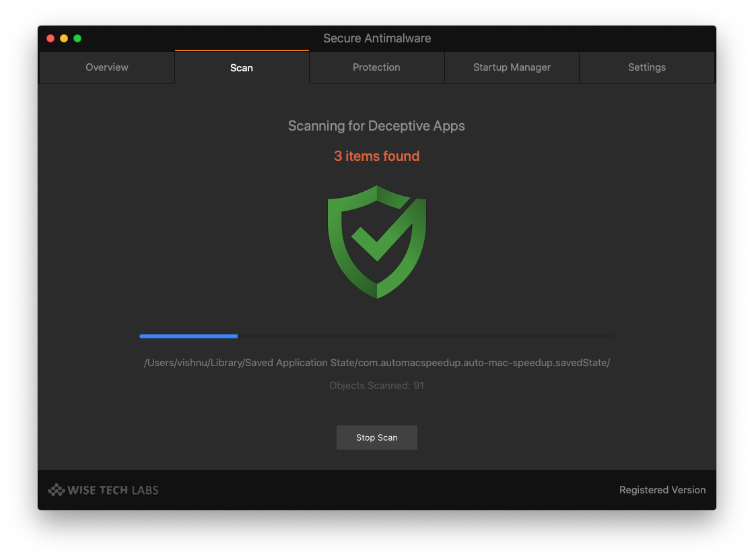Click the green shield checkmark icon
The image size is (754, 560).
[377, 242]
